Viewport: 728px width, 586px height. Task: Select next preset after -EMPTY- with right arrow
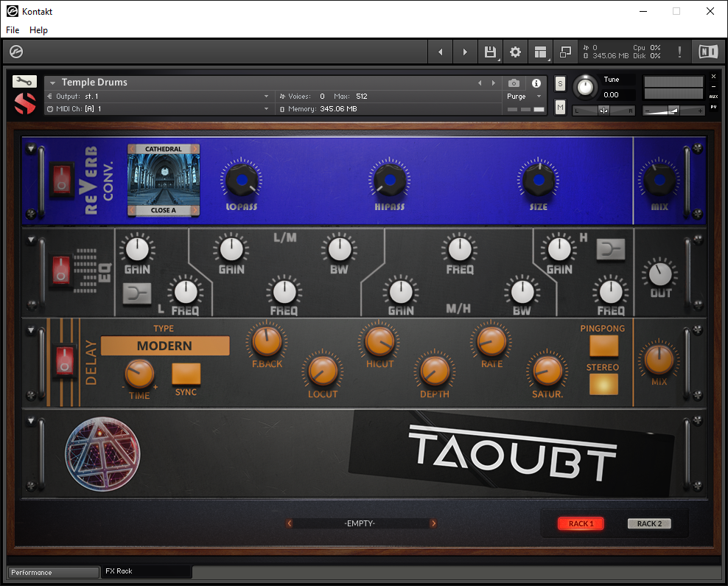coord(433,523)
